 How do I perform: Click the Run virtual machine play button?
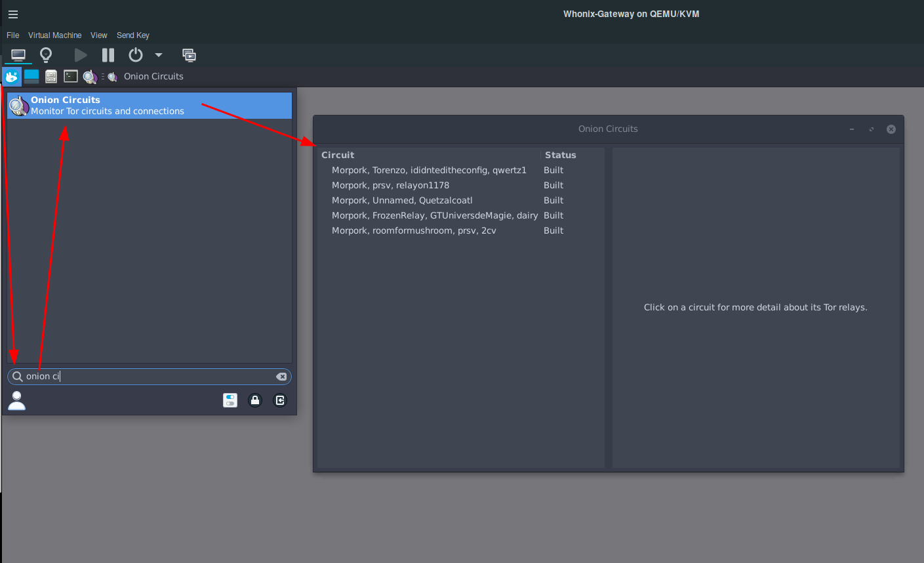point(81,55)
